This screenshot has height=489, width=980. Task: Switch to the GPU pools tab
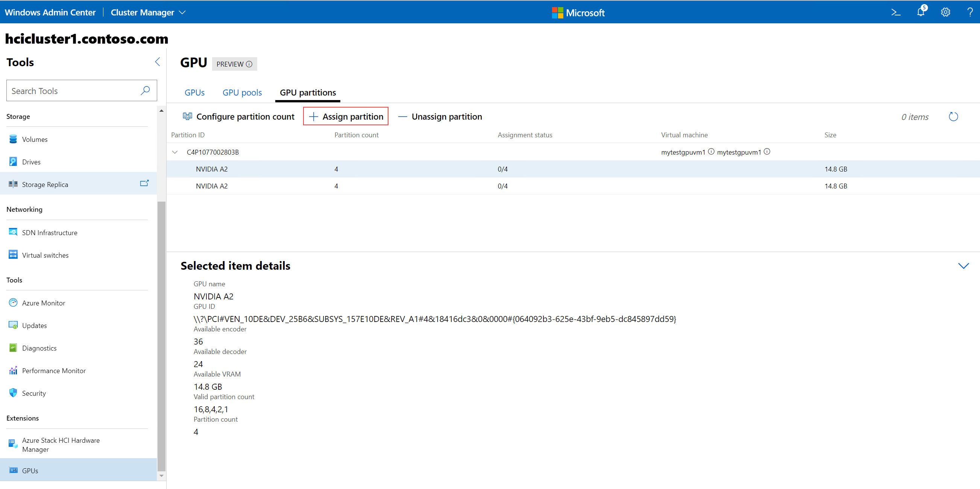242,92
